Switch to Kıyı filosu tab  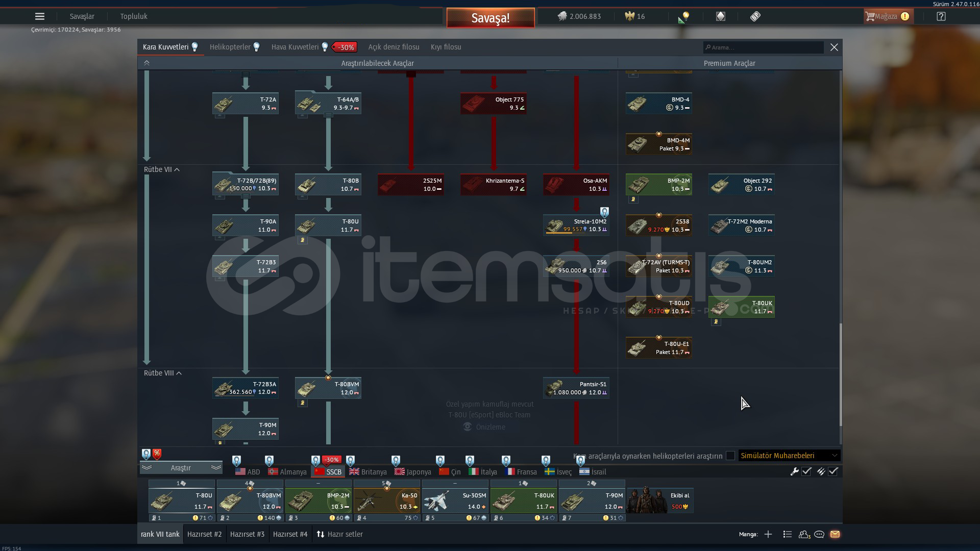[x=446, y=47]
